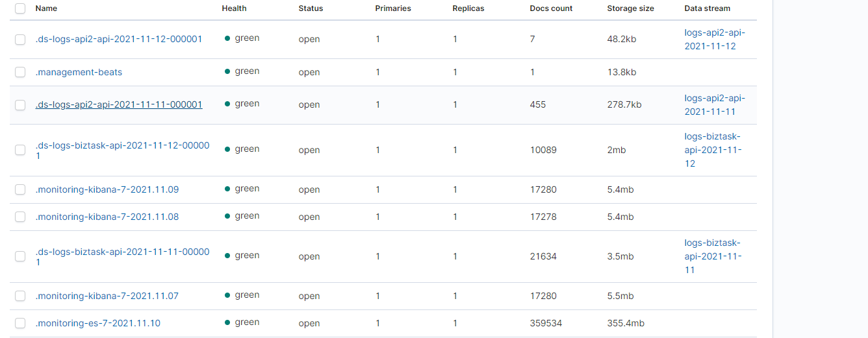Viewport: 868px width, 338px height.
Task: Sort table by Name column header
Action: [46, 8]
